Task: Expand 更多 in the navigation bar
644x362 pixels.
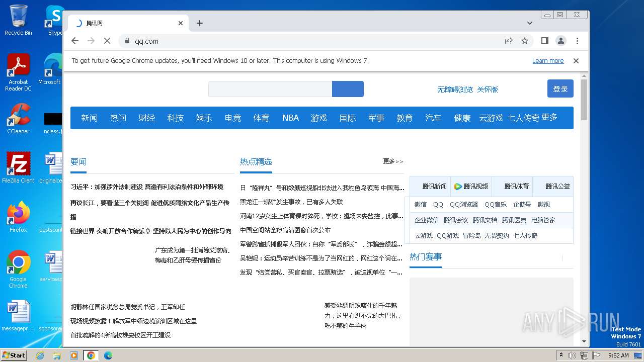Action: 549,117
